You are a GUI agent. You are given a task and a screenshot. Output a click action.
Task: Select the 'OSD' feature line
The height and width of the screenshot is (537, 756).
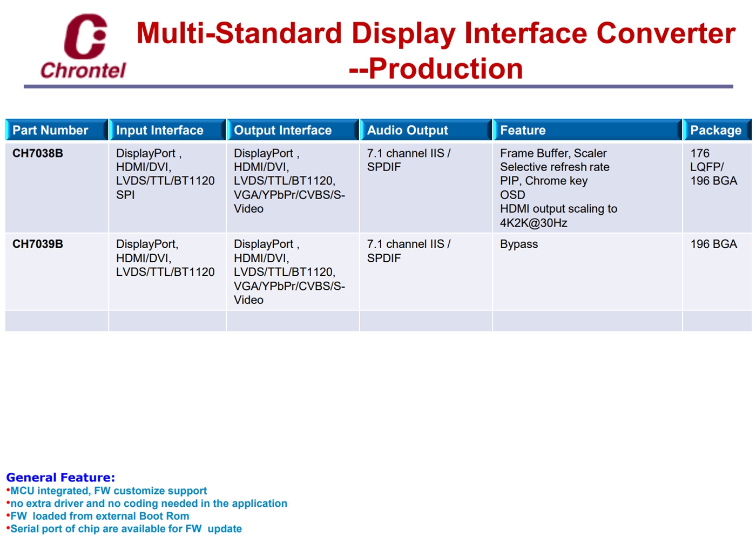pyautogui.click(x=512, y=195)
